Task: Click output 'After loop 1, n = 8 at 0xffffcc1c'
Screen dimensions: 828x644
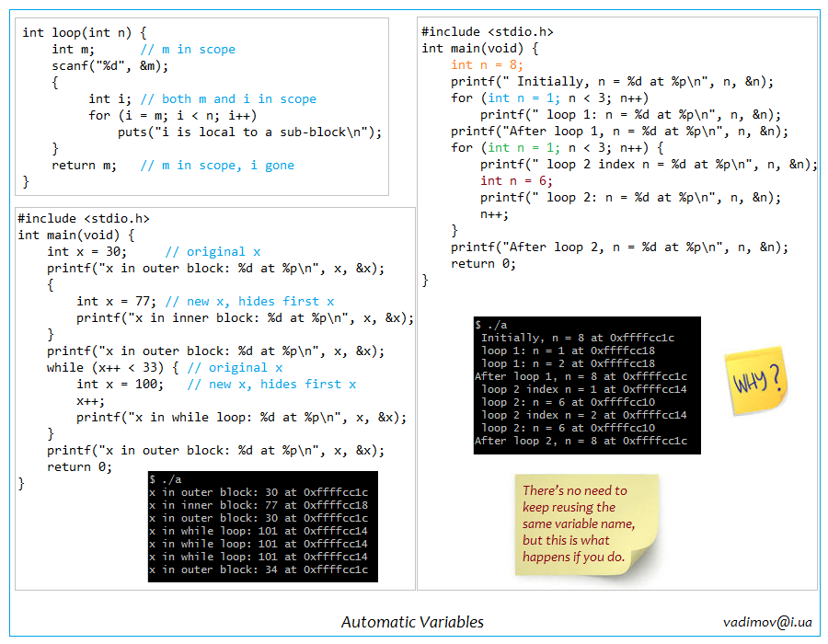Action: (581, 376)
